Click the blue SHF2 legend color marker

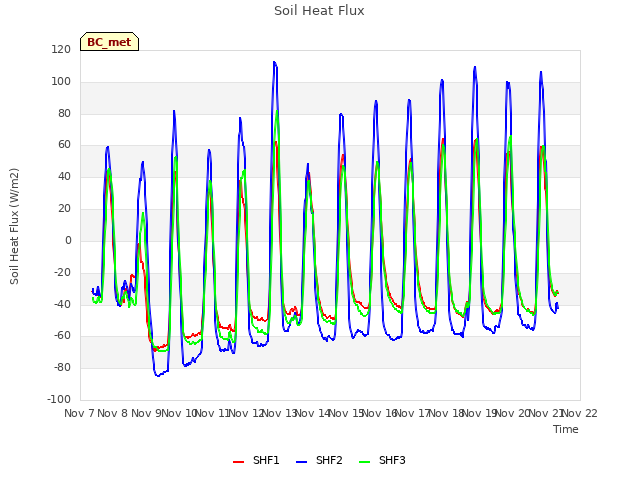(301, 462)
